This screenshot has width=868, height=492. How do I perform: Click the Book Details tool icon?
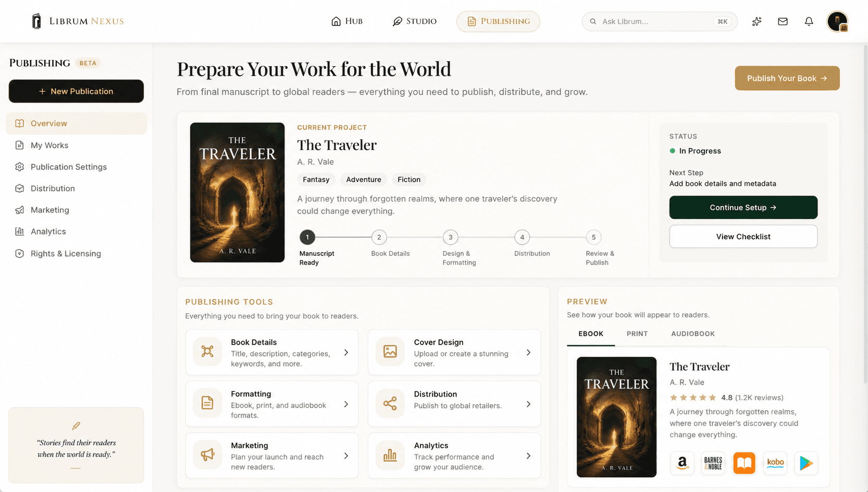[x=207, y=351]
